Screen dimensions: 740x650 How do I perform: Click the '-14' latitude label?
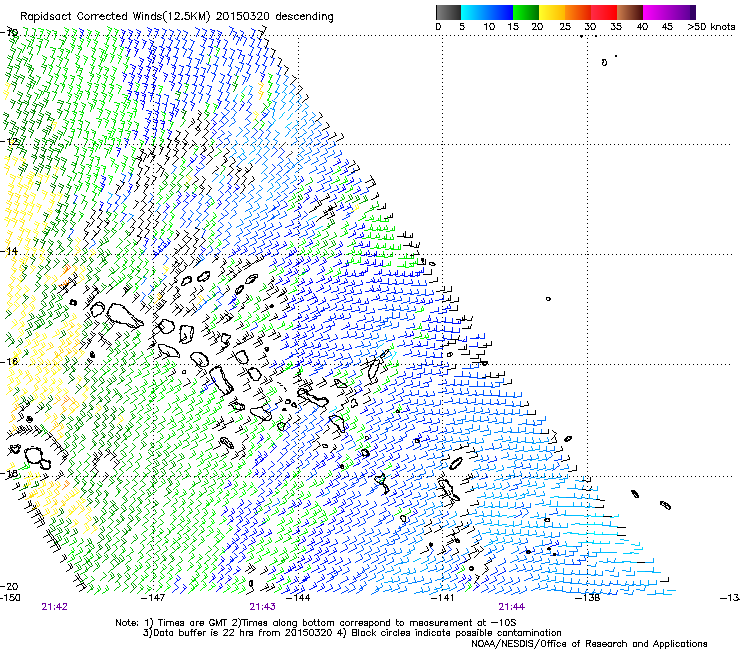click(x=9, y=251)
